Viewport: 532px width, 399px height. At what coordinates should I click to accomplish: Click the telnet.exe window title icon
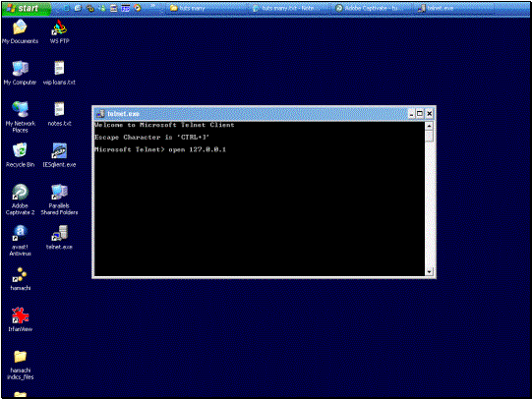pos(100,114)
